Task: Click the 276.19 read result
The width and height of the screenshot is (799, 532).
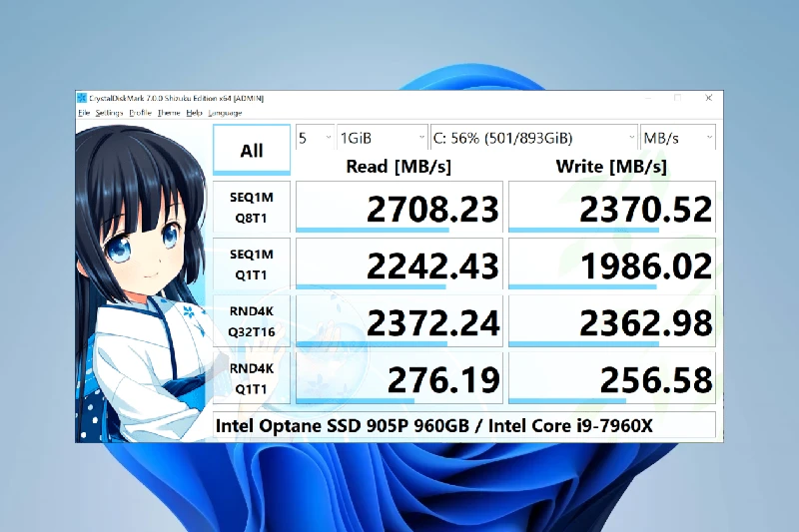Action: click(399, 378)
